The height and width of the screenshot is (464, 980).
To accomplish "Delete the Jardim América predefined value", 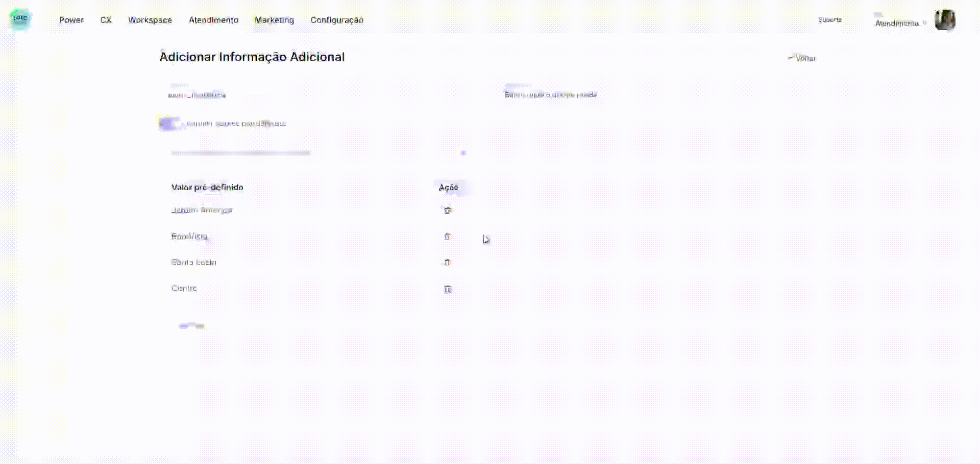I will click(447, 210).
